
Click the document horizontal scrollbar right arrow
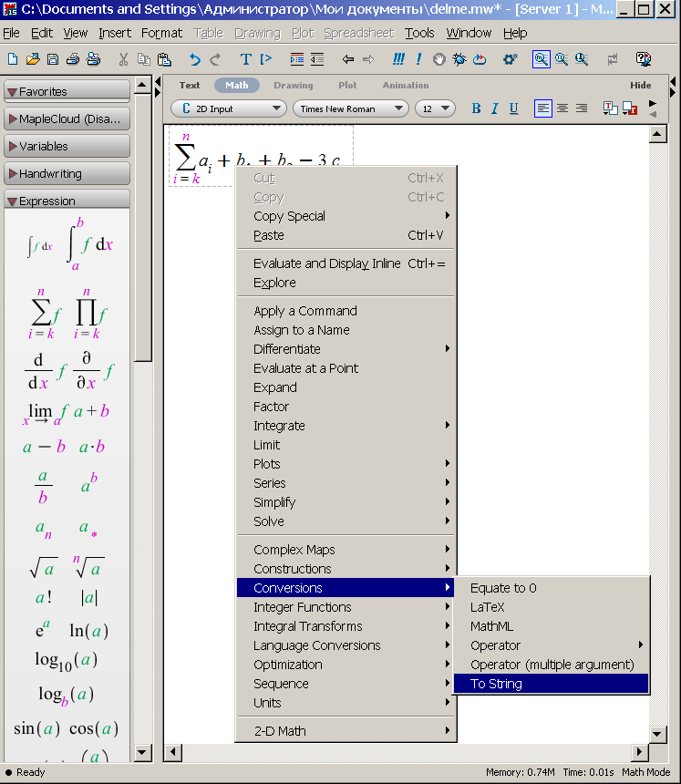click(639, 751)
